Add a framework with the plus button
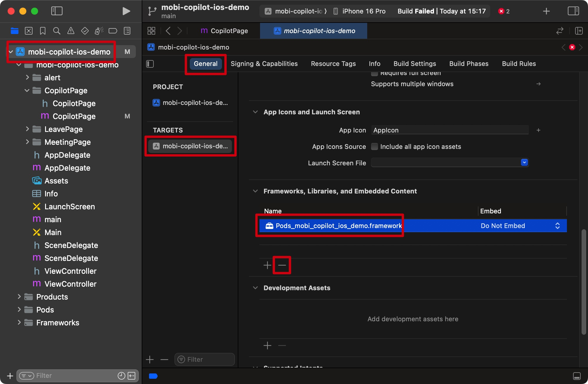The width and height of the screenshot is (588, 384). click(x=267, y=265)
